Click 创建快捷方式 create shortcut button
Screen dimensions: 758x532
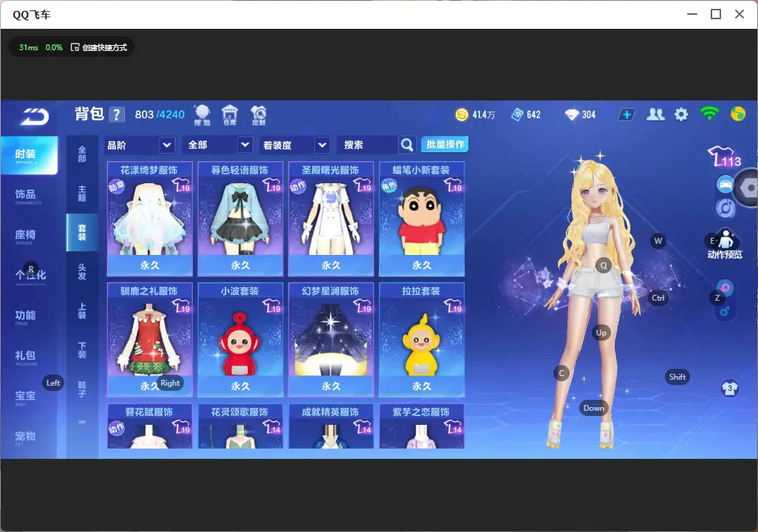[x=99, y=47]
